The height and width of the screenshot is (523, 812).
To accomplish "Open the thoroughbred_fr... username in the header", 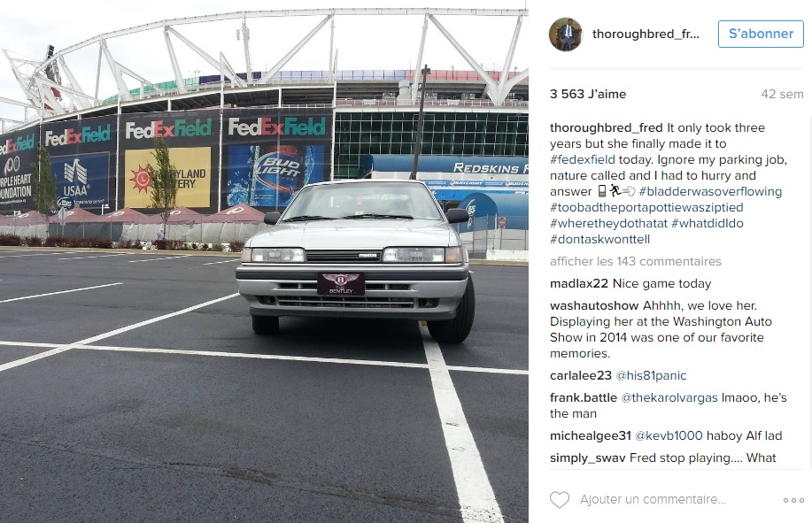I will pyautogui.click(x=646, y=35).
